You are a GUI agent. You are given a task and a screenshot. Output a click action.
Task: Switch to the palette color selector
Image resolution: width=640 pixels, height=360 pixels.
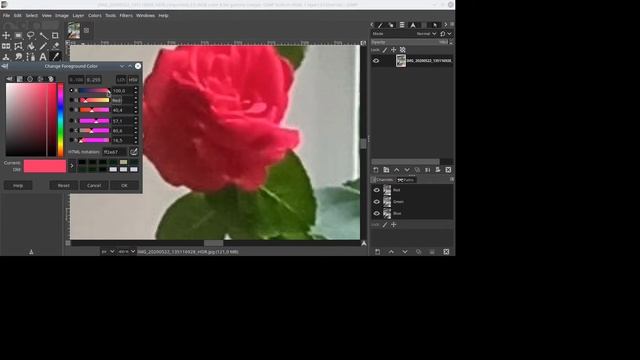(x=51, y=79)
